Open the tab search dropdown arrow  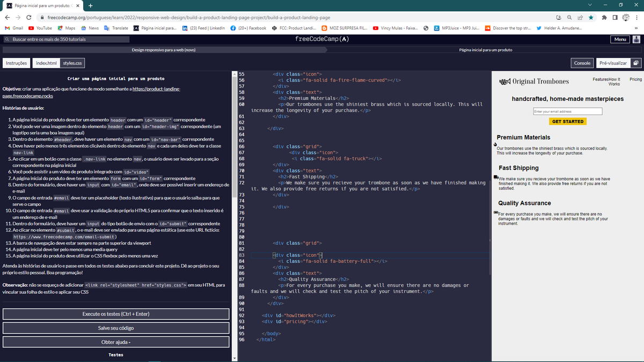pyautogui.click(x=590, y=5)
